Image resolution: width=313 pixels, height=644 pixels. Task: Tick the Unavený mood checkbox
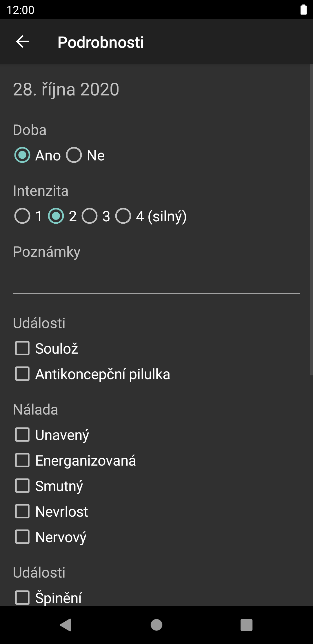tap(22, 435)
